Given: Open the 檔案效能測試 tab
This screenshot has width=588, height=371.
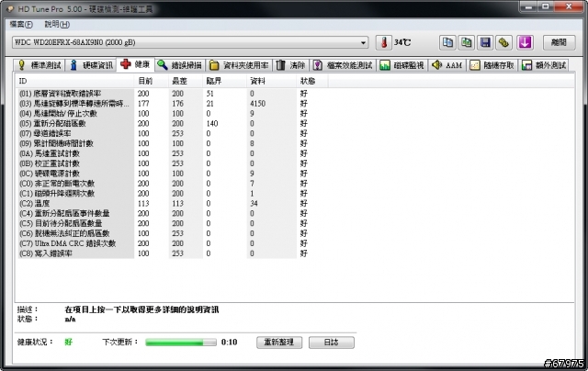Looking at the screenshot, I should coord(343,65).
